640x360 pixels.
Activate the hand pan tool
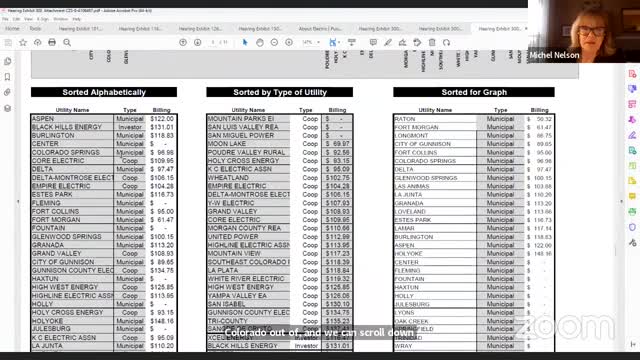[260, 42]
